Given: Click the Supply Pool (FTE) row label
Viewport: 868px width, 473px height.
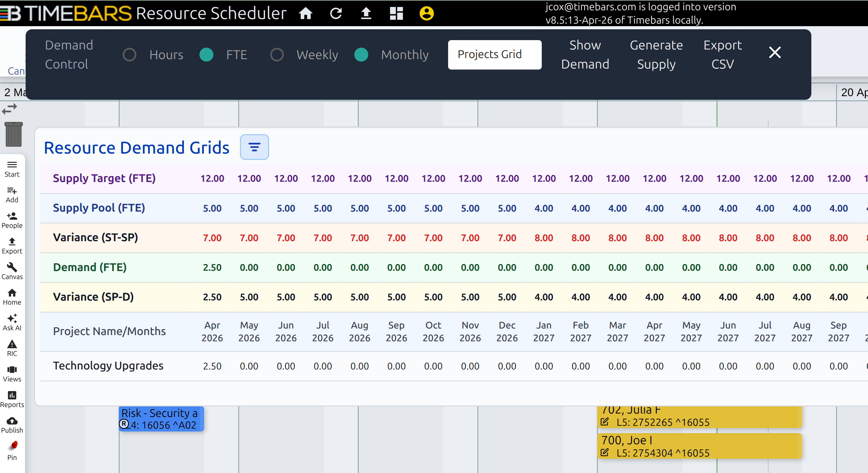Looking at the screenshot, I should tap(99, 208).
